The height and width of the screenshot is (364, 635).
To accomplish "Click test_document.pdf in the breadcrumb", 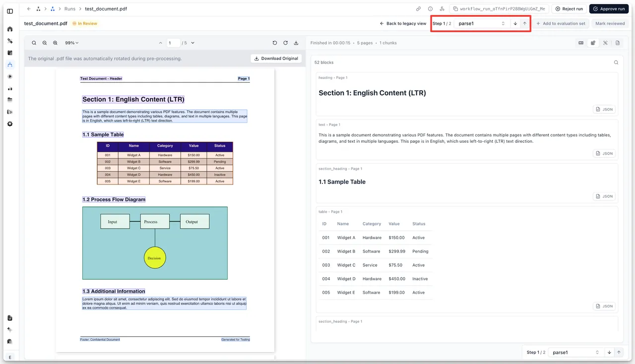I will coord(106,9).
